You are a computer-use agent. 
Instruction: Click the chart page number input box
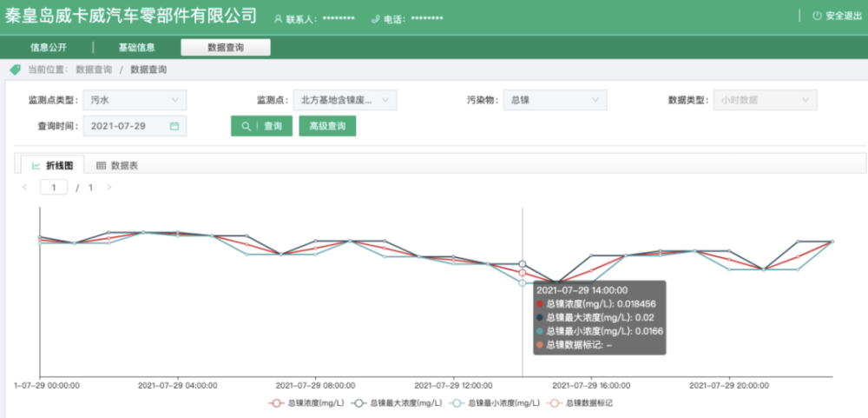54,188
